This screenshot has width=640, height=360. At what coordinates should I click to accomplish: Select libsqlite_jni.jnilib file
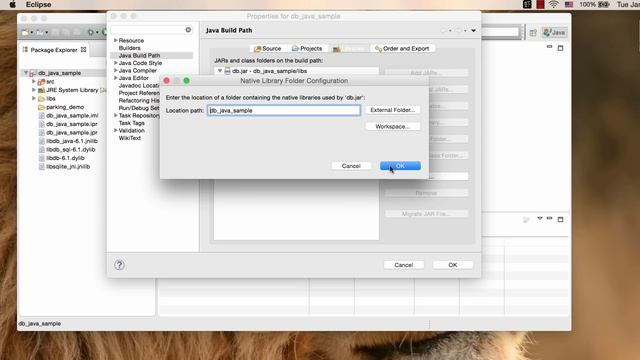pyautogui.click(x=68, y=167)
